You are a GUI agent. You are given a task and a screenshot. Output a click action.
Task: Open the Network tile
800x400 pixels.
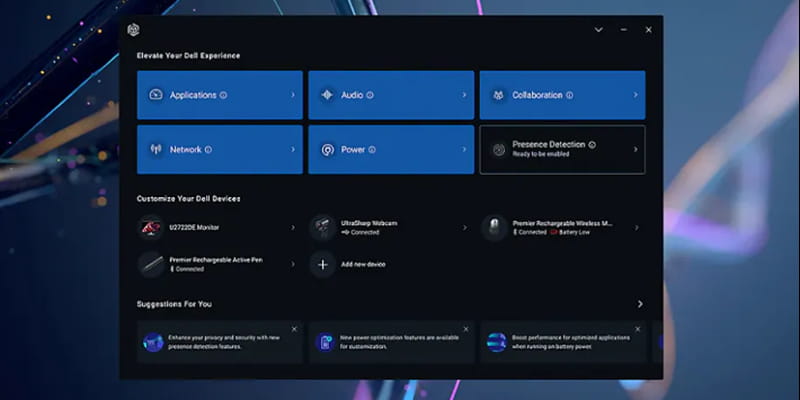[x=220, y=149]
